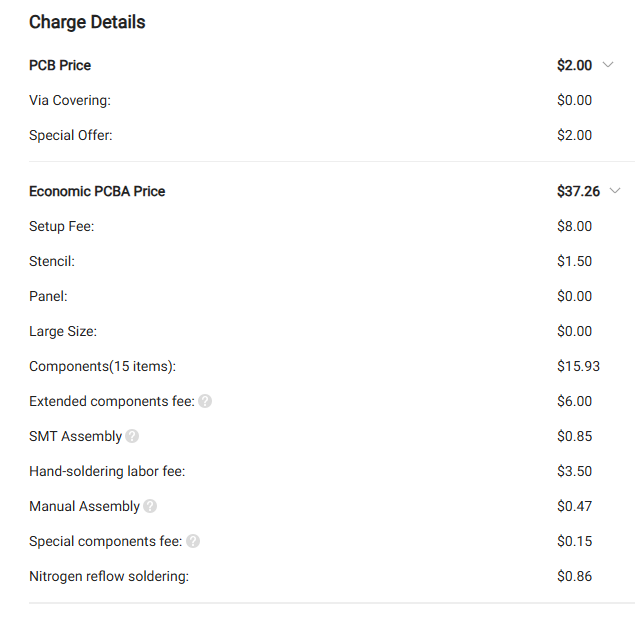Open help icon for Special components fee

click(x=193, y=541)
